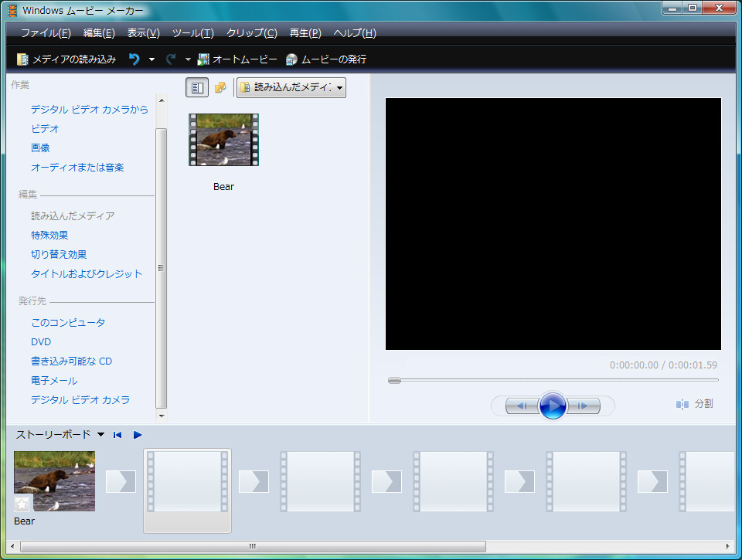Click the previous frame button

(521, 406)
